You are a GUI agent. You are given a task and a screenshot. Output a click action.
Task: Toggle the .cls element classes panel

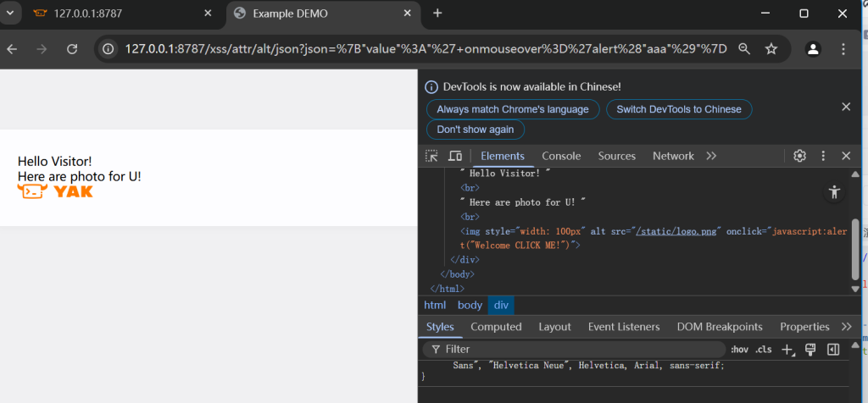click(x=764, y=349)
